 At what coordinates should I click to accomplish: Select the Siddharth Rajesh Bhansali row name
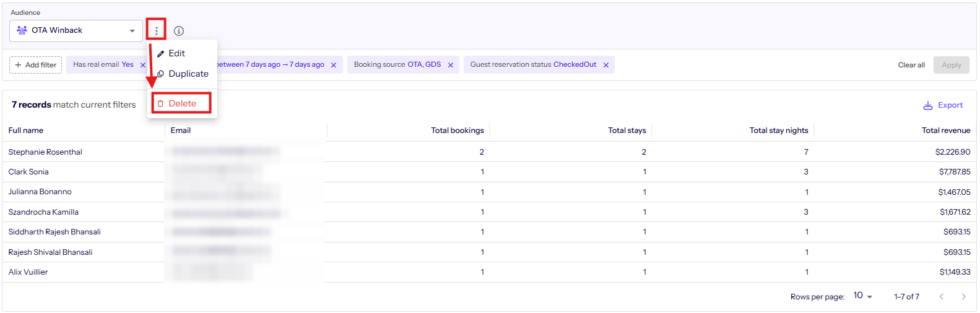click(x=54, y=232)
